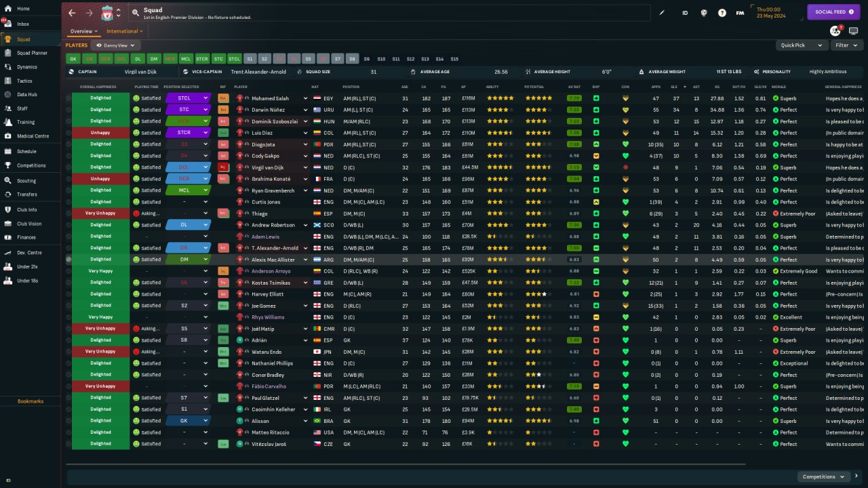This screenshot has width=868, height=488.
Task: Expand the Quick Pick dropdown
Action: [x=802, y=45]
